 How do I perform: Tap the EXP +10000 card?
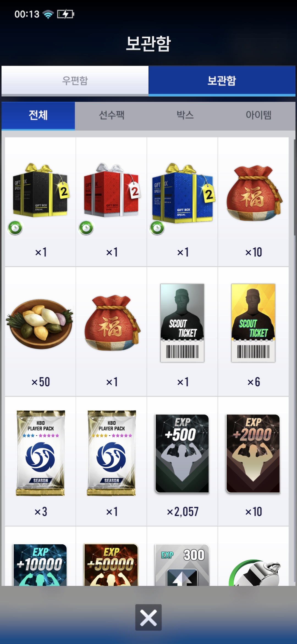click(x=40, y=564)
